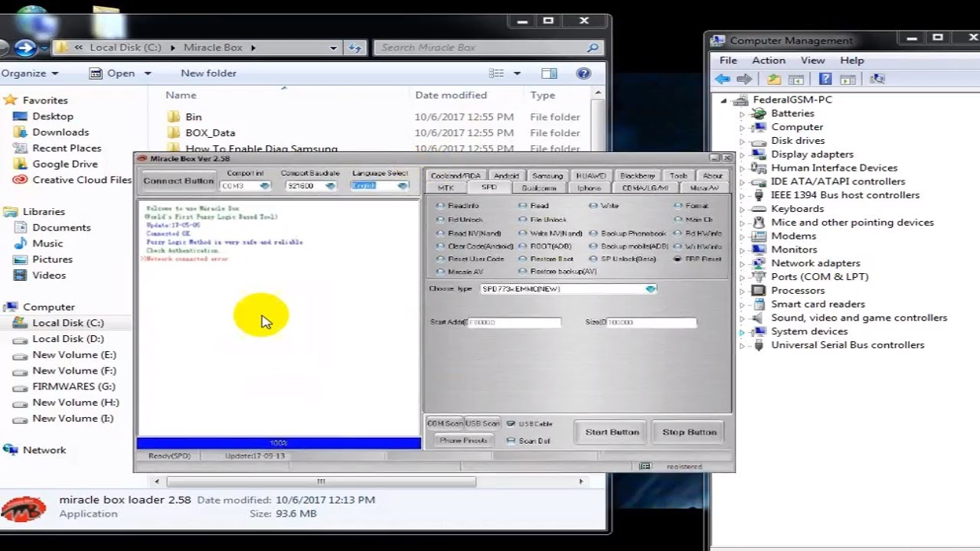Expand the System devices tree node
The height and width of the screenshot is (551, 980).
click(x=741, y=331)
